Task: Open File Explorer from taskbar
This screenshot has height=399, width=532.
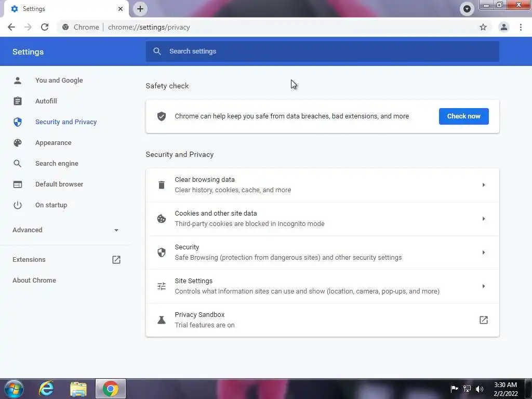Action: pos(78,389)
